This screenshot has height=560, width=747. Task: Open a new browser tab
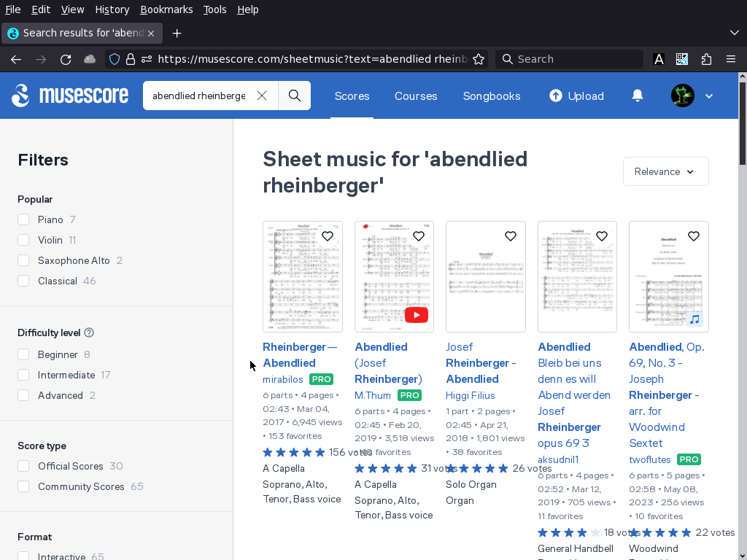click(177, 34)
